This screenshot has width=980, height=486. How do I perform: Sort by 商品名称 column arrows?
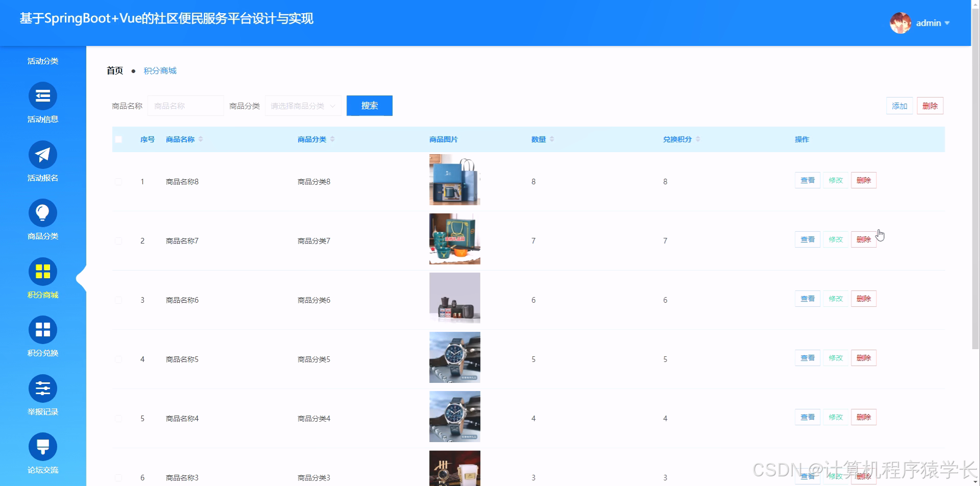click(x=201, y=139)
